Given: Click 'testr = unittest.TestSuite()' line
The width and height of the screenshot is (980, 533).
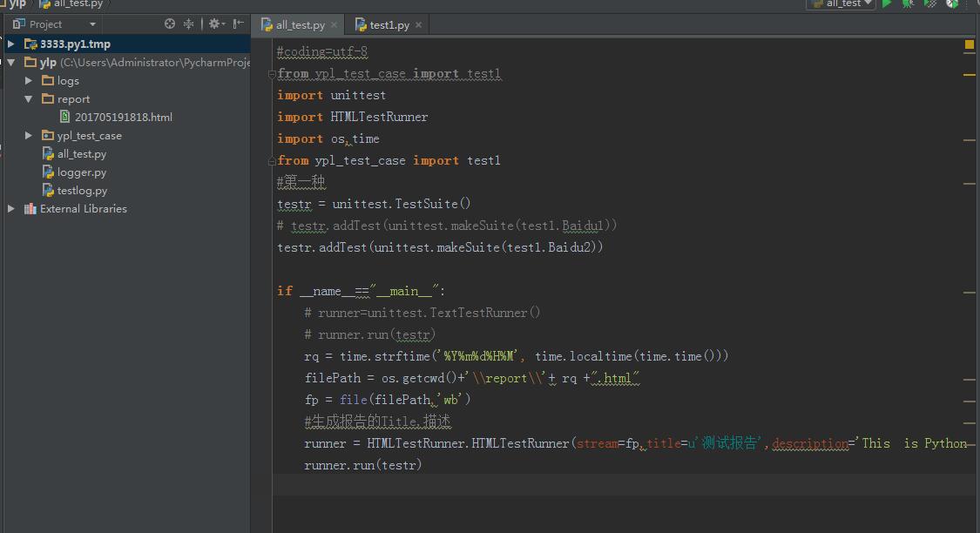Looking at the screenshot, I should 374,204.
